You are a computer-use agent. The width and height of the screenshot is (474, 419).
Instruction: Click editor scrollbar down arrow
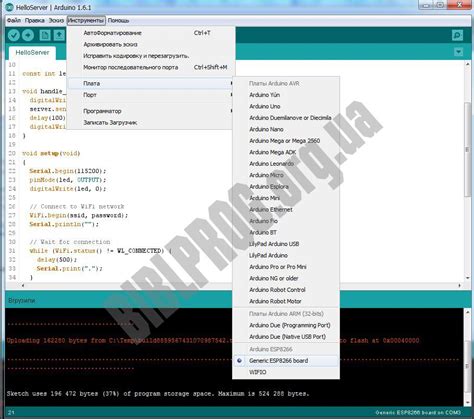(467, 278)
